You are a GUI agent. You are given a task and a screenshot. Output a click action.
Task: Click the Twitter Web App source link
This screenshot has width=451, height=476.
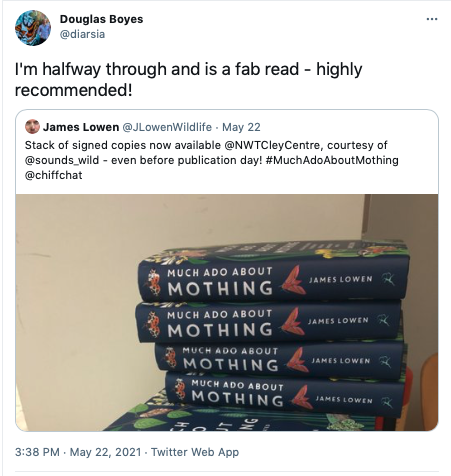pyautogui.click(x=195, y=452)
